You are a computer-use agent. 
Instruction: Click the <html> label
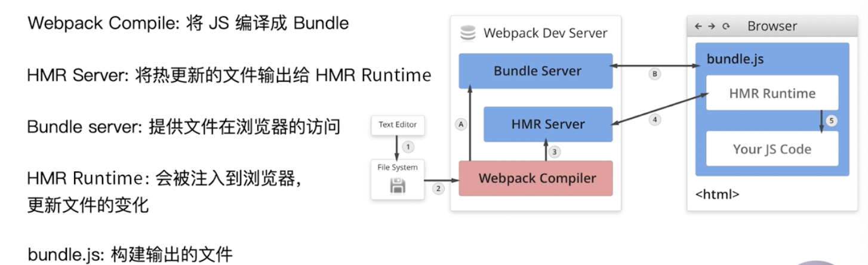718,195
